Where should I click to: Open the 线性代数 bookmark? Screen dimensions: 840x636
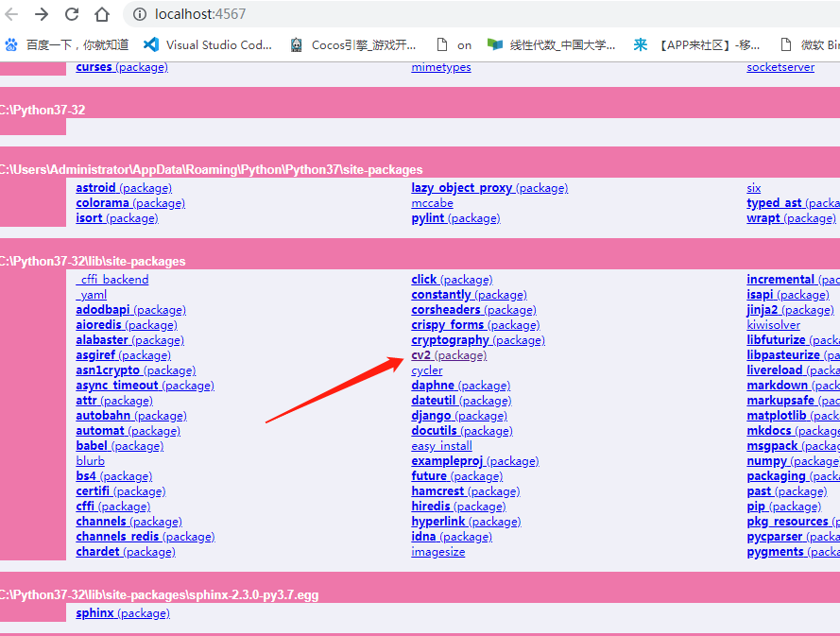click(x=551, y=45)
